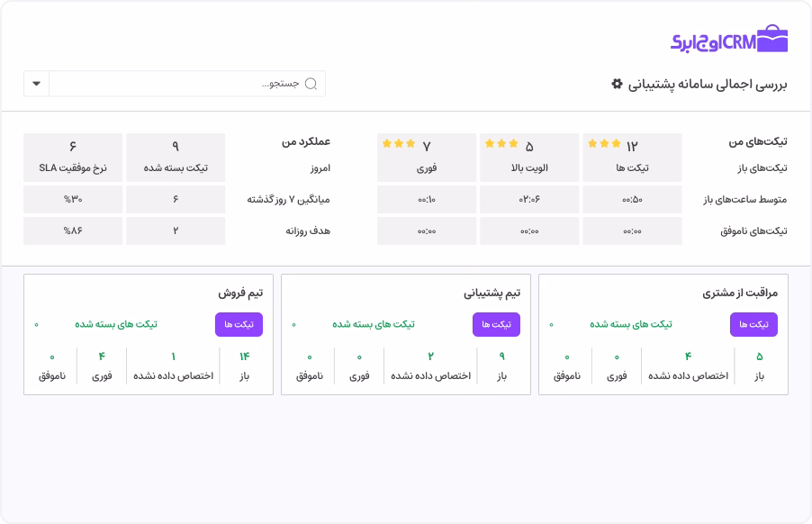Select open count 9 in تیم پشتیبانی card
The height and width of the screenshot is (524, 812).
tap(501, 357)
